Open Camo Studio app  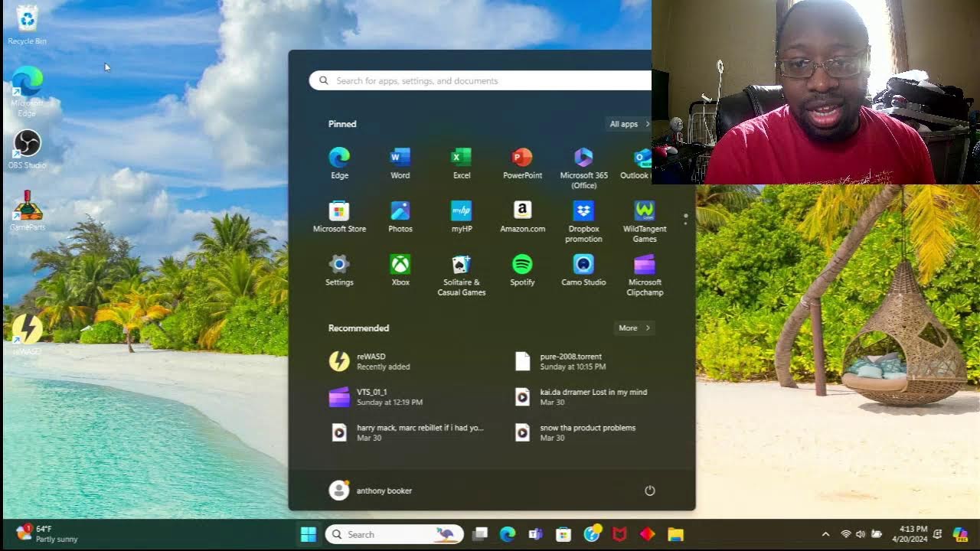click(583, 271)
